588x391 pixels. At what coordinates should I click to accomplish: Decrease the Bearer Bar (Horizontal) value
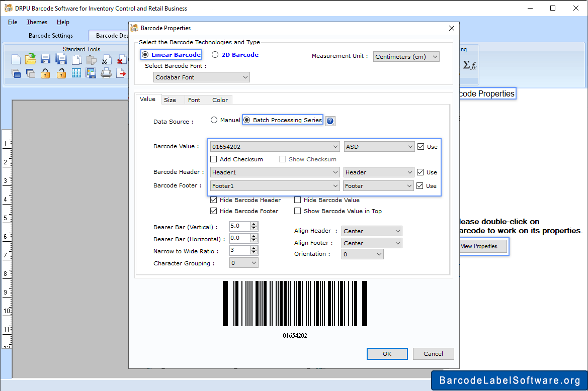point(254,240)
